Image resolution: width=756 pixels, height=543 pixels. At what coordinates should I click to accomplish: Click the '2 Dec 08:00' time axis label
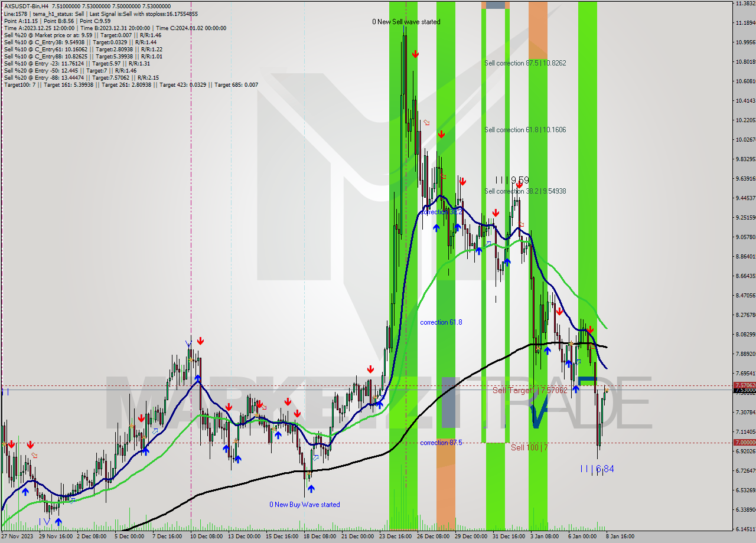[92, 537]
